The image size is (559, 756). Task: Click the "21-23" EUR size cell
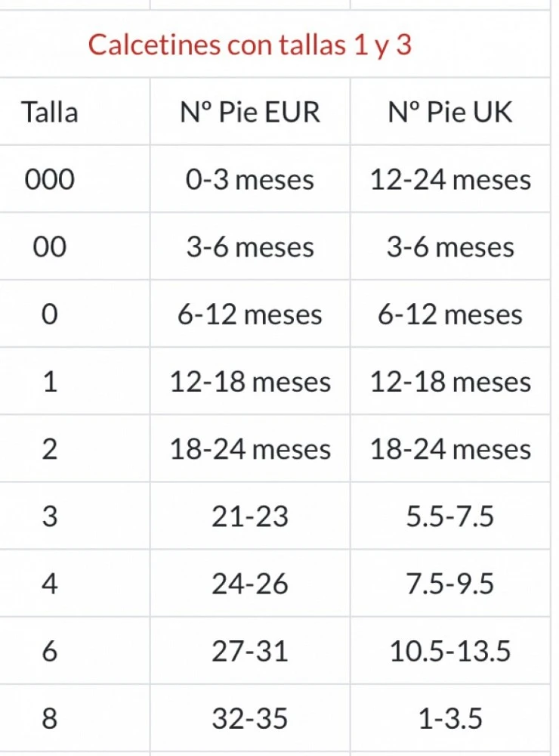click(250, 517)
